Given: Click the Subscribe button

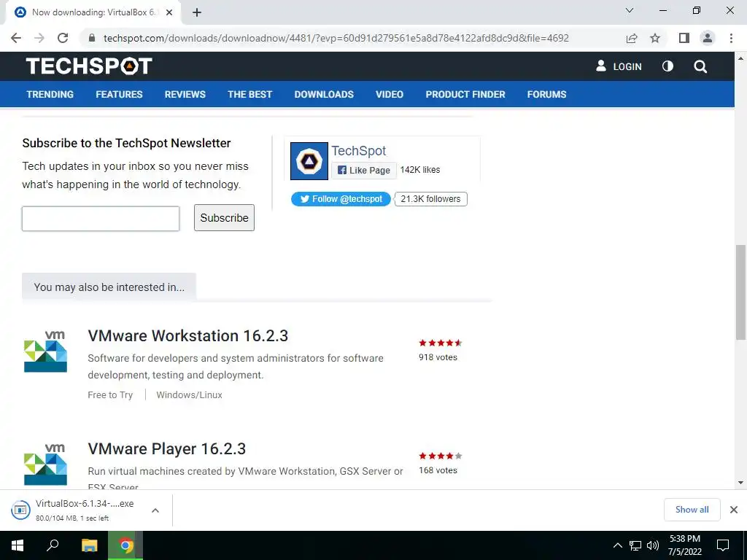Looking at the screenshot, I should click(225, 217).
